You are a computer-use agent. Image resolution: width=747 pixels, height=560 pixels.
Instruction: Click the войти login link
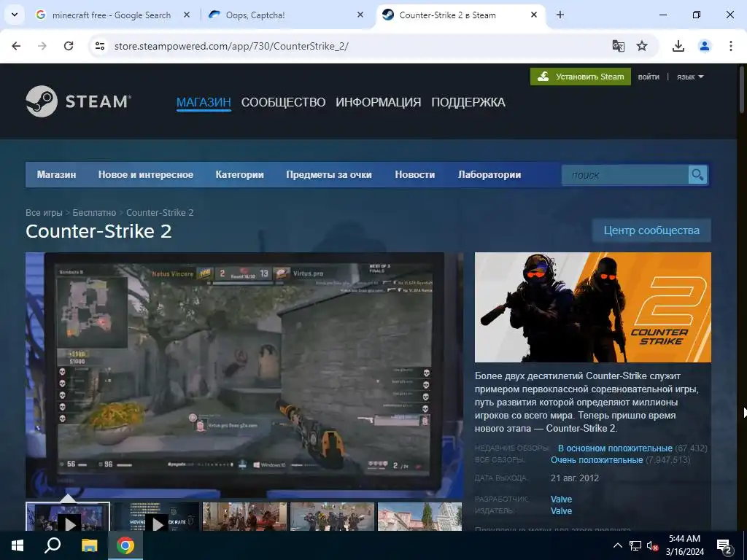pos(649,77)
